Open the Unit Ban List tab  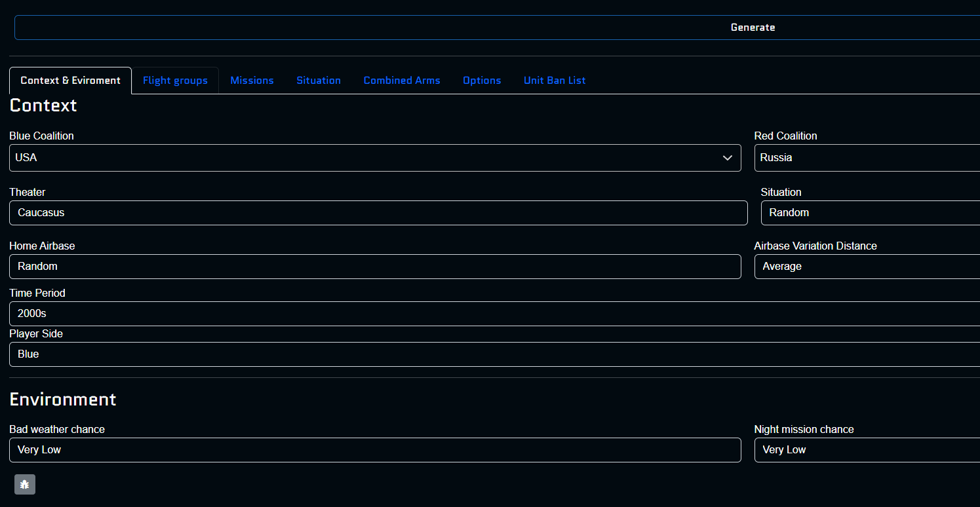click(x=555, y=81)
